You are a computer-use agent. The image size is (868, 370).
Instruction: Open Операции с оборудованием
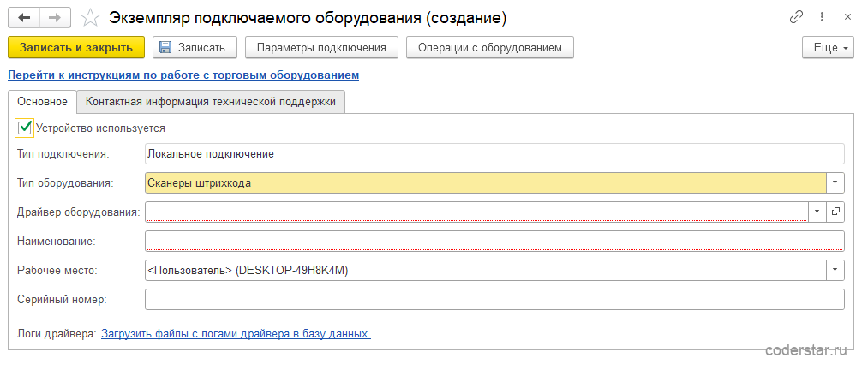tap(490, 48)
